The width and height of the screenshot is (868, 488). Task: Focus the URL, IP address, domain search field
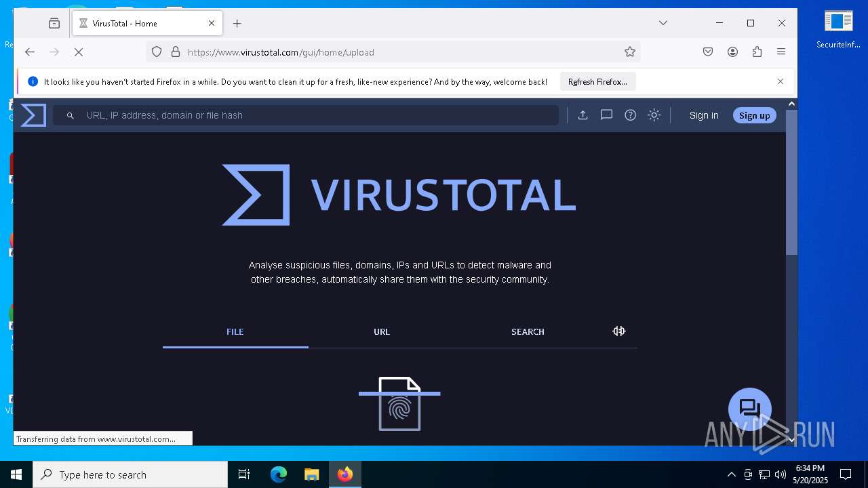tap(305, 115)
